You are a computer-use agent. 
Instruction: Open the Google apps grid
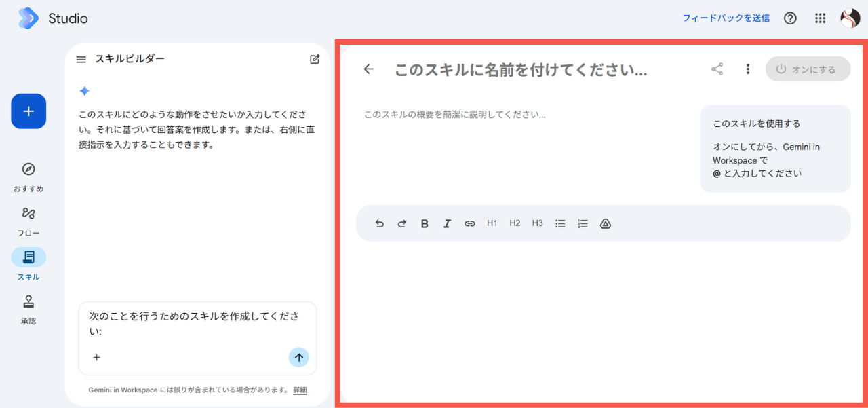[x=820, y=18]
